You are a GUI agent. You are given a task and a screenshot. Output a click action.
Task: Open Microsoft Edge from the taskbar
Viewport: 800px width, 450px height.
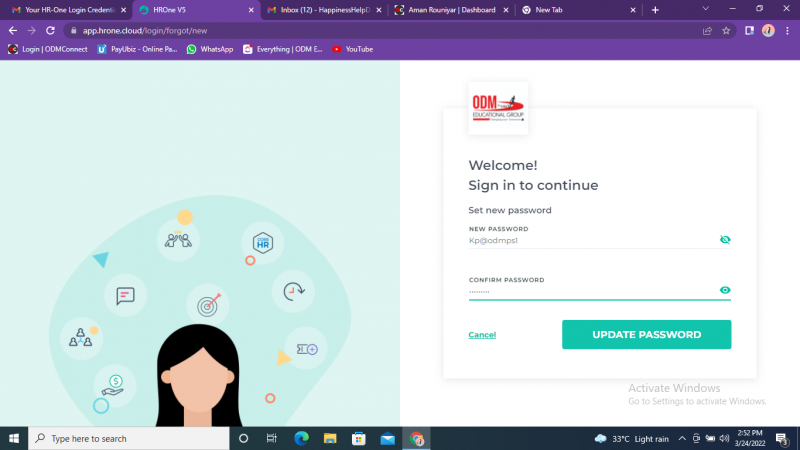click(301, 439)
